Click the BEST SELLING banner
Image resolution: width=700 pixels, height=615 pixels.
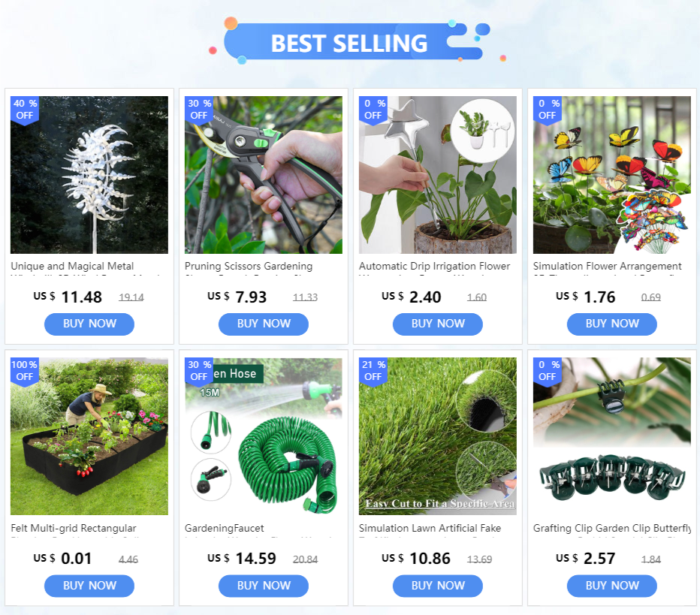350,43
